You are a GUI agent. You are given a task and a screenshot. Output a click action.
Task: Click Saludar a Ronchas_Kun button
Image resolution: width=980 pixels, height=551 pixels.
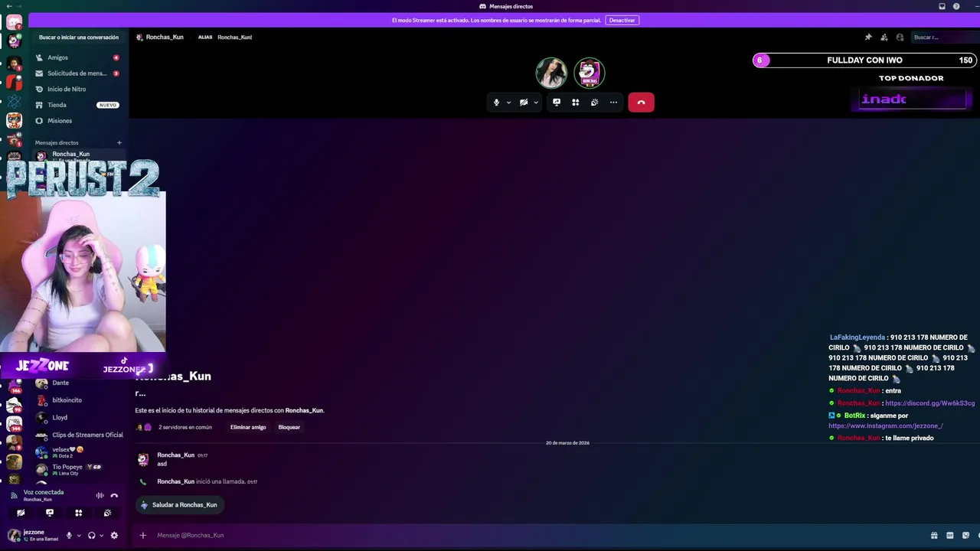[x=179, y=505]
